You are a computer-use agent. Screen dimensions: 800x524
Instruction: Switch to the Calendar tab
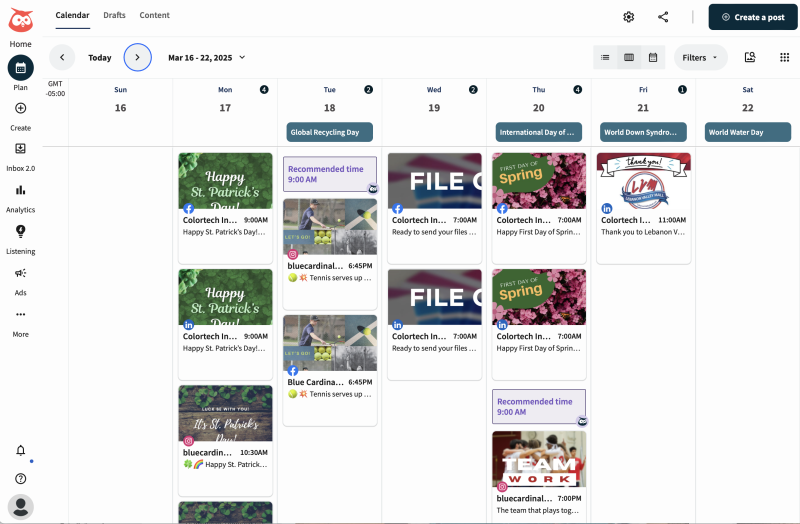click(x=72, y=15)
